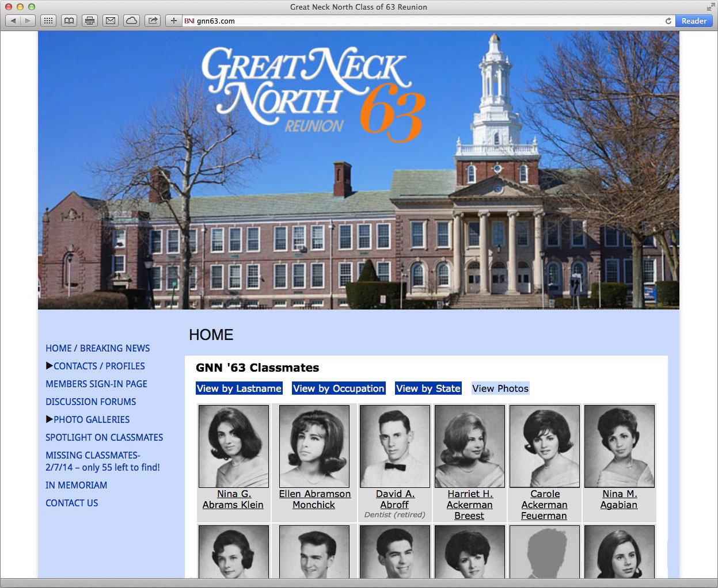Image resolution: width=718 pixels, height=588 pixels.
Task: Open the Top Sites grid
Action: tap(48, 21)
